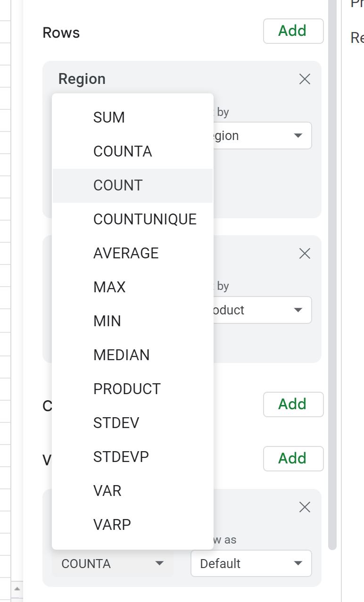Click Add next to Rows

coord(293,31)
